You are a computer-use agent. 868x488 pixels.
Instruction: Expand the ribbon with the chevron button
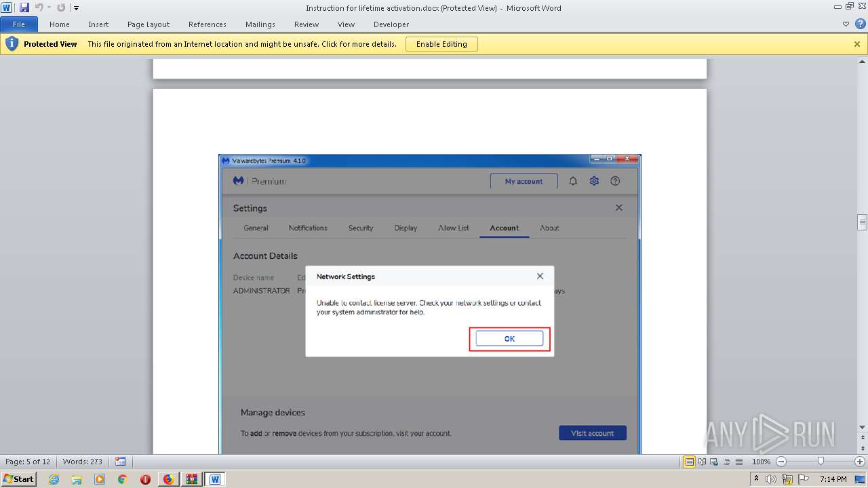846,24
